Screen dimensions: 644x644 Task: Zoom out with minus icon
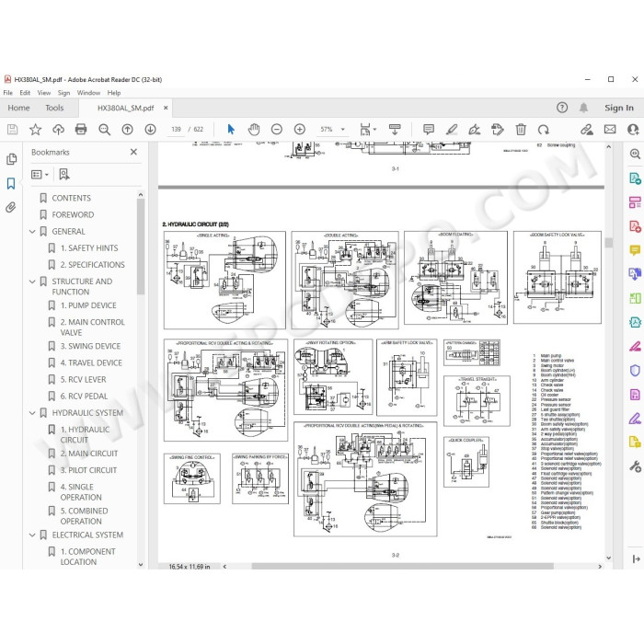(x=277, y=130)
